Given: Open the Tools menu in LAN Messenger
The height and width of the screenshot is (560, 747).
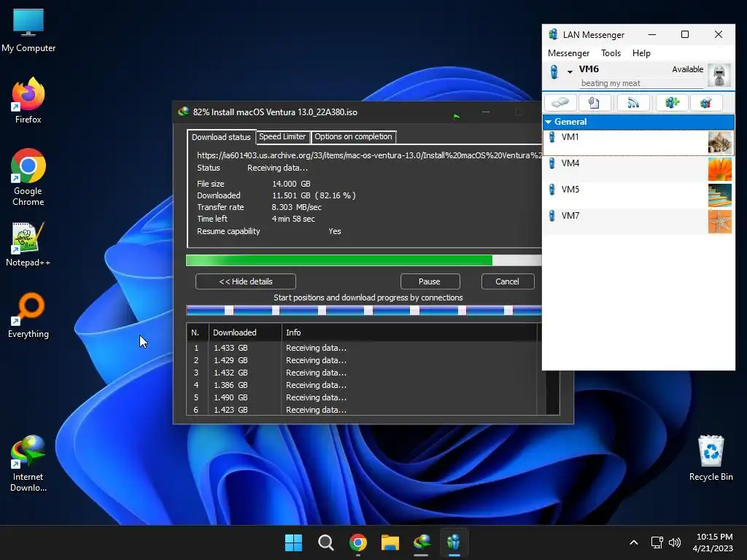Looking at the screenshot, I should tap(611, 53).
